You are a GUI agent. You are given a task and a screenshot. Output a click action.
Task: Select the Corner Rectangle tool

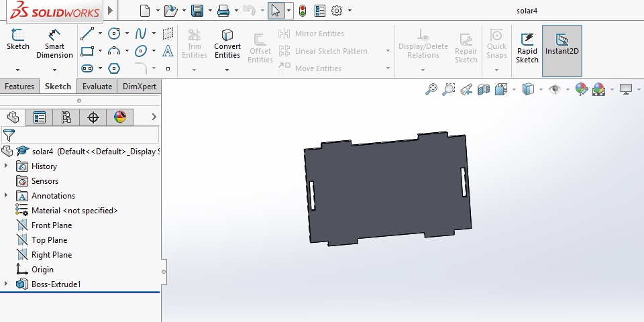(x=87, y=52)
